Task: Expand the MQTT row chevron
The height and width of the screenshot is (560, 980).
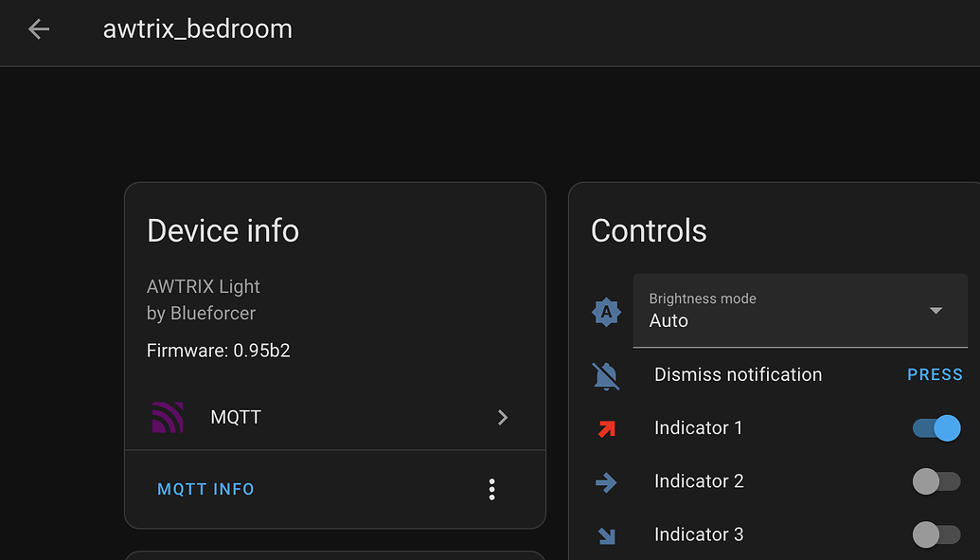Action: pos(503,417)
